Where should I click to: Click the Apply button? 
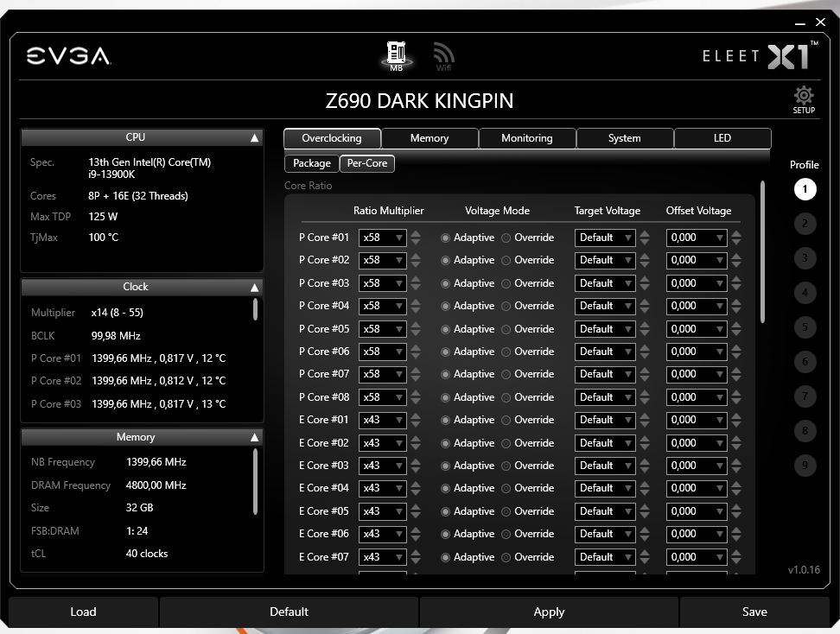coord(548,612)
